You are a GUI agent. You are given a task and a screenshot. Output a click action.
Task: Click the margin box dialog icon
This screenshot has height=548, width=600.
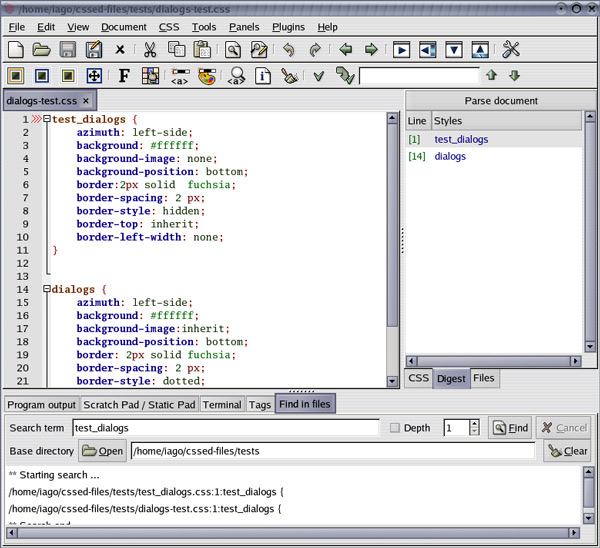coord(16,76)
